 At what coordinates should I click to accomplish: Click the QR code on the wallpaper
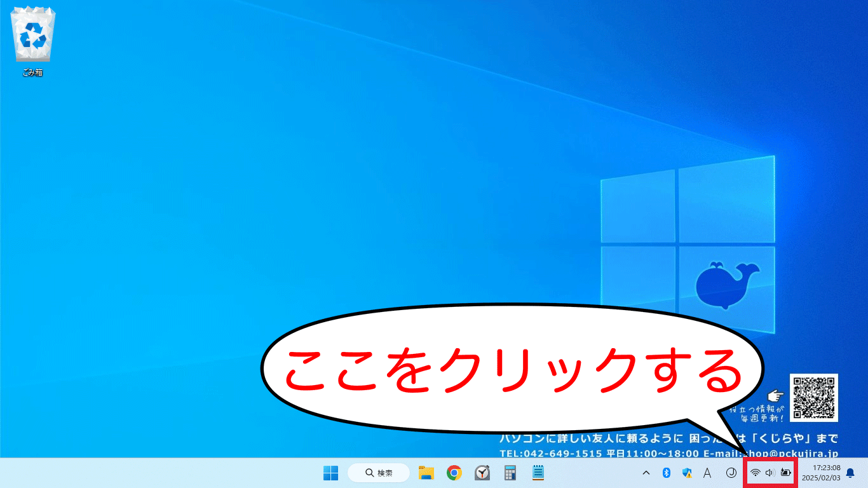pyautogui.click(x=814, y=397)
